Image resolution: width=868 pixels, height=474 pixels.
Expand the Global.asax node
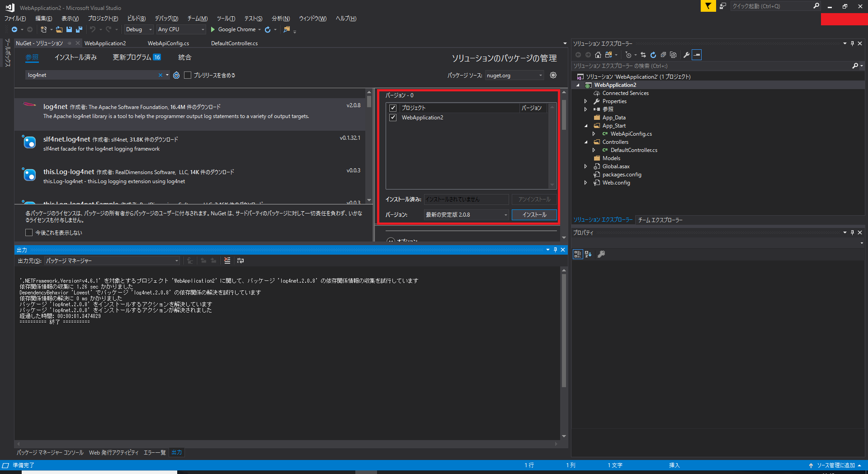pyautogui.click(x=586, y=166)
